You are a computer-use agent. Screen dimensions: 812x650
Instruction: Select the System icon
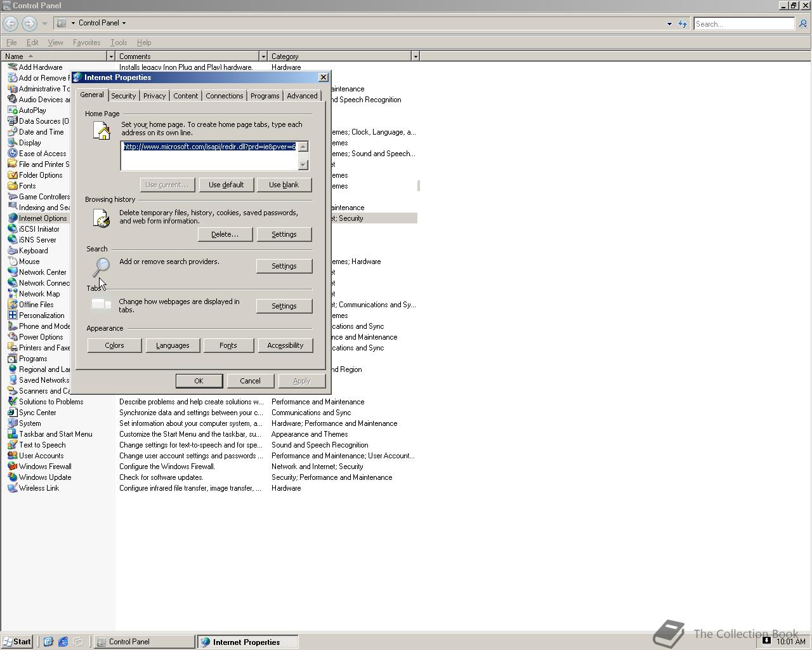(x=12, y=423)
